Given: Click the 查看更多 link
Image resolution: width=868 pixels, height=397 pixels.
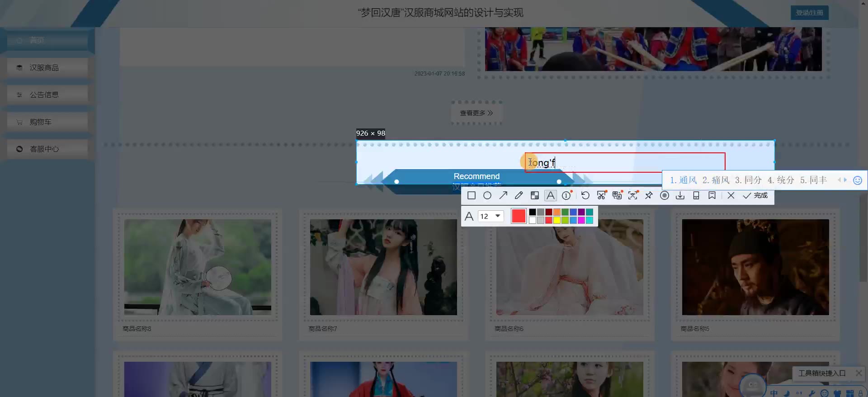Looking at the screenshot, I should [476, 113].
